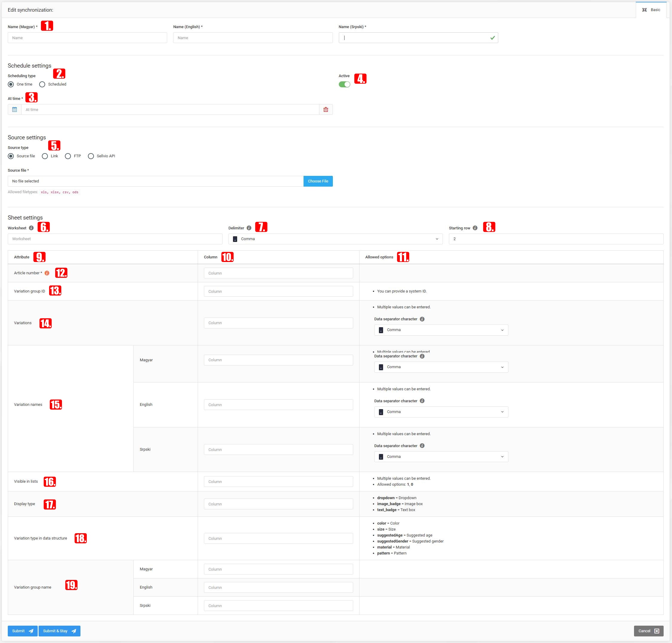
Task: Click the Worksheet input field
Action: click(x=115, y=239)
